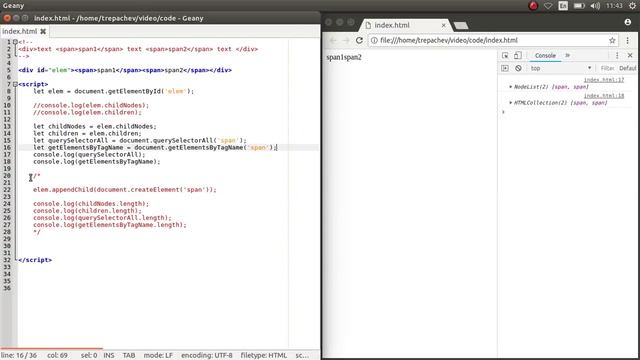Viewport: 640px width, 360px height.
Task: Open the system gear session menu
Action: coord(632,6)
